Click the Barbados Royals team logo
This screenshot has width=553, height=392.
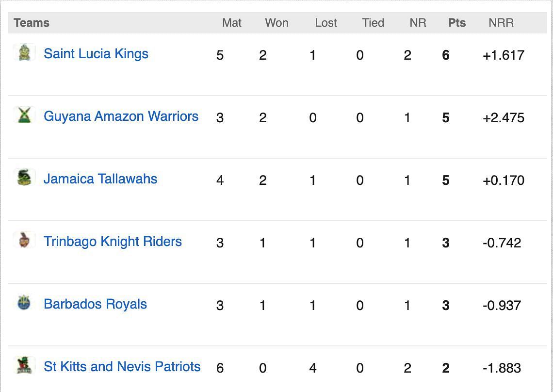24,302
